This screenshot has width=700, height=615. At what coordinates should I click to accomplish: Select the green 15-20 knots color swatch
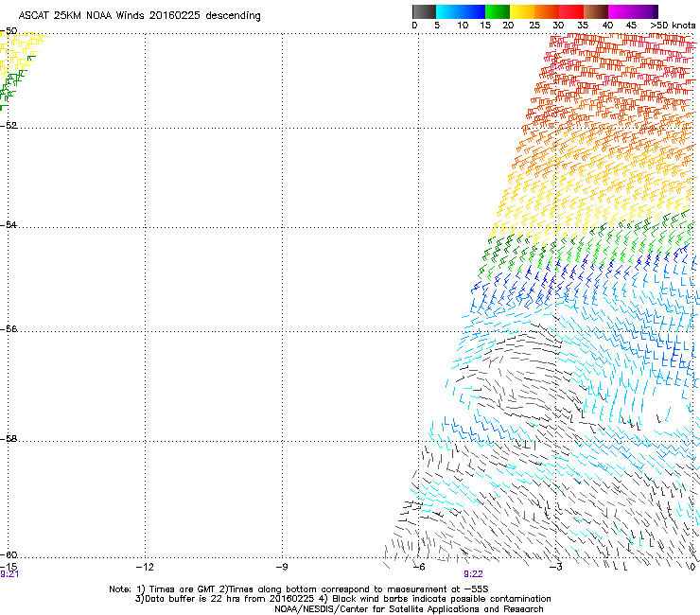coord(498,11)
